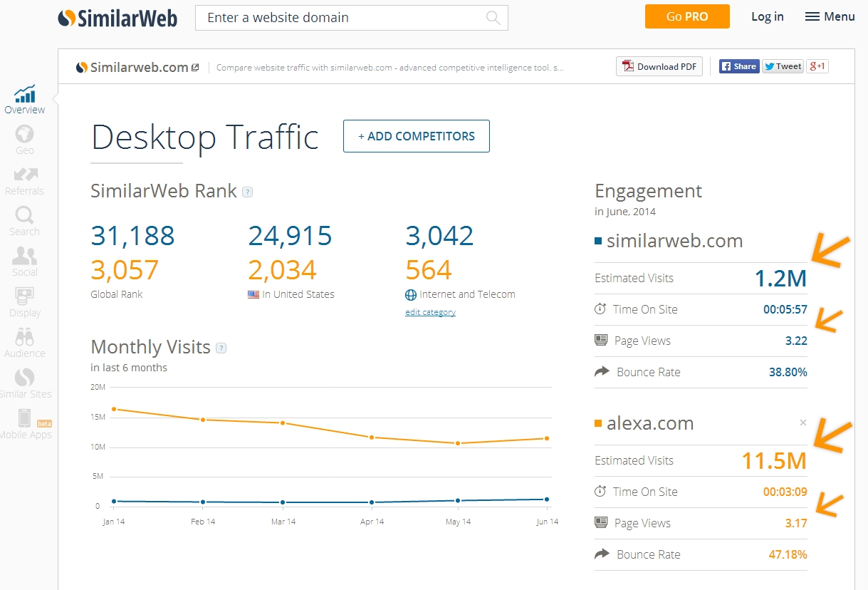Screen dimensions: 868x590
Task: Share the page on Facebook
Action: [x=739, y=66]
